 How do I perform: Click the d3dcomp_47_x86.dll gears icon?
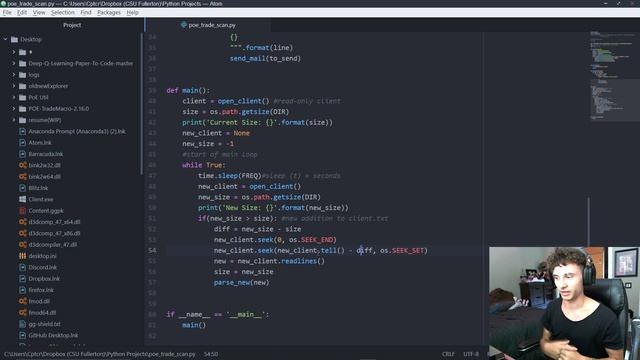22,233
